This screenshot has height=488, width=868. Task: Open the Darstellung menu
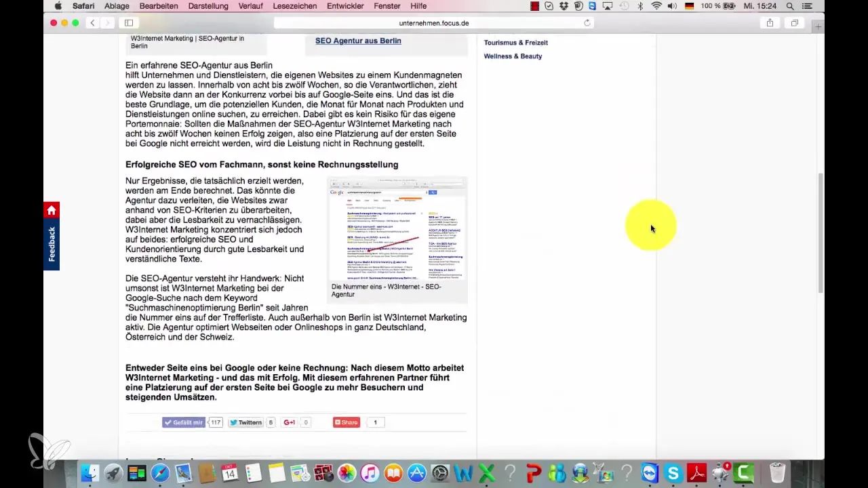pyautogui.click(x=208, y=6)
